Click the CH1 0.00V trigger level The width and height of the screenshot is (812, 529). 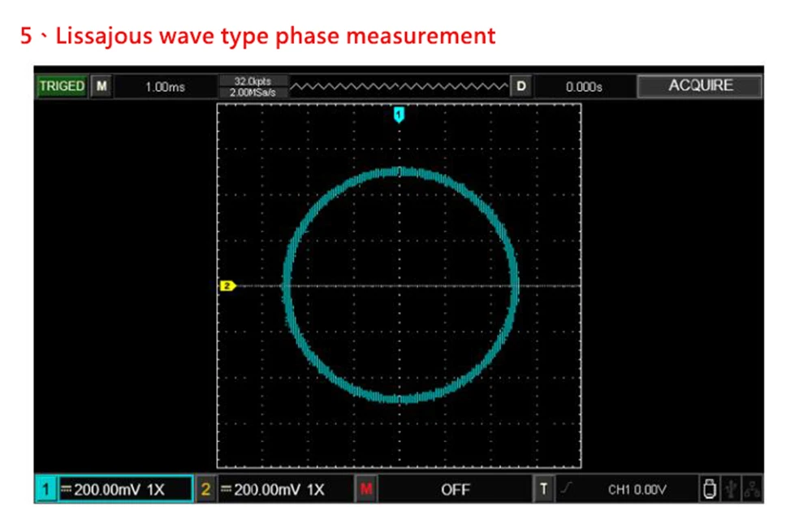(x=637, y=489)
